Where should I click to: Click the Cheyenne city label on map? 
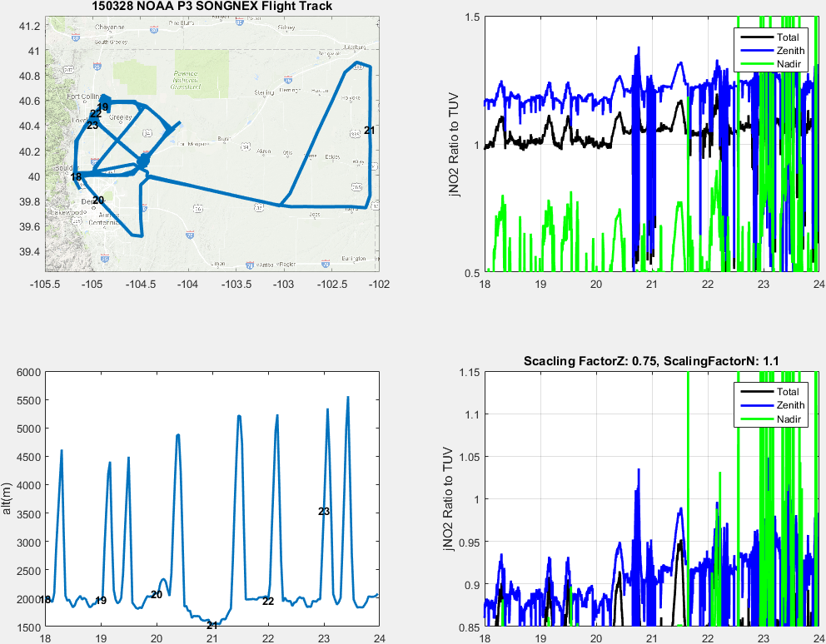(108, 27)
